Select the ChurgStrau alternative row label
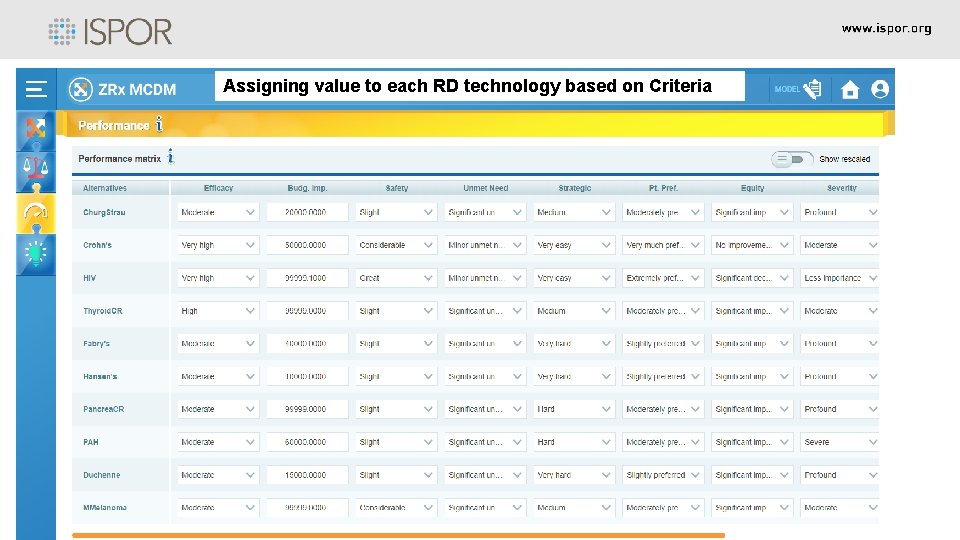The image size is (960, 540). 104,212
